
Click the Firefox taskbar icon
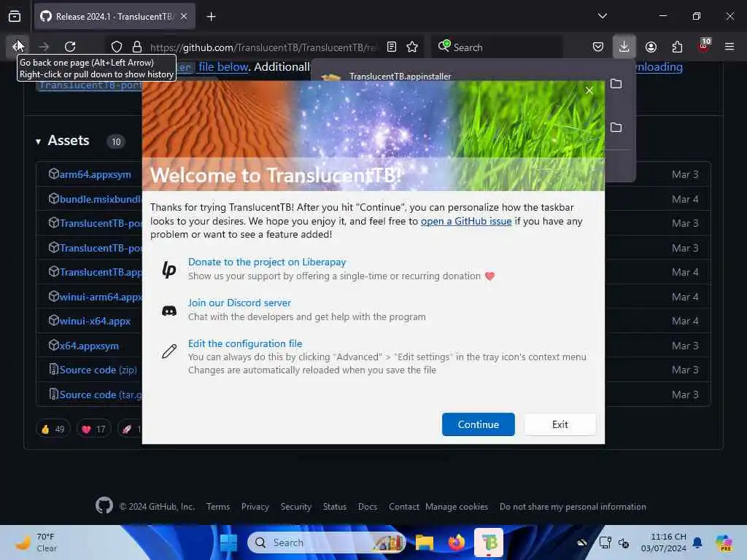[457, 542]
